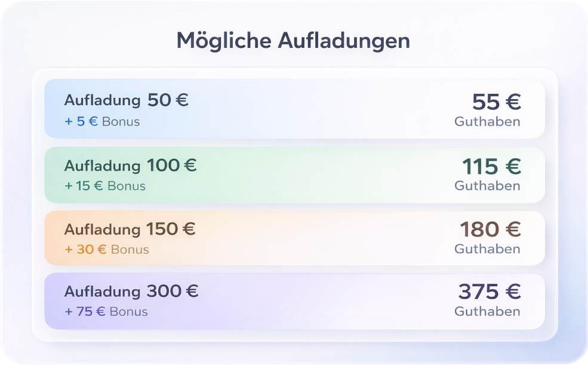Click "Guthaben" under the 180 € amount
Screen dimensions: 588x365
click(487, 249)
